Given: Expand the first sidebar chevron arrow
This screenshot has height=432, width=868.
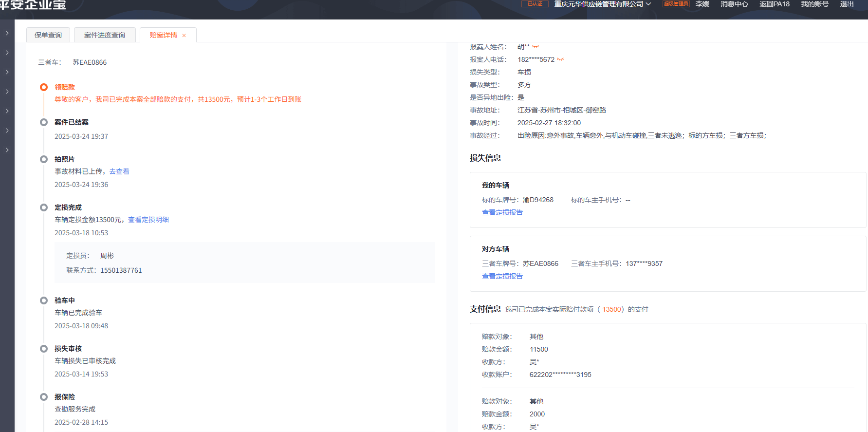Looking at the screenshot, I should tap(7, 33).
